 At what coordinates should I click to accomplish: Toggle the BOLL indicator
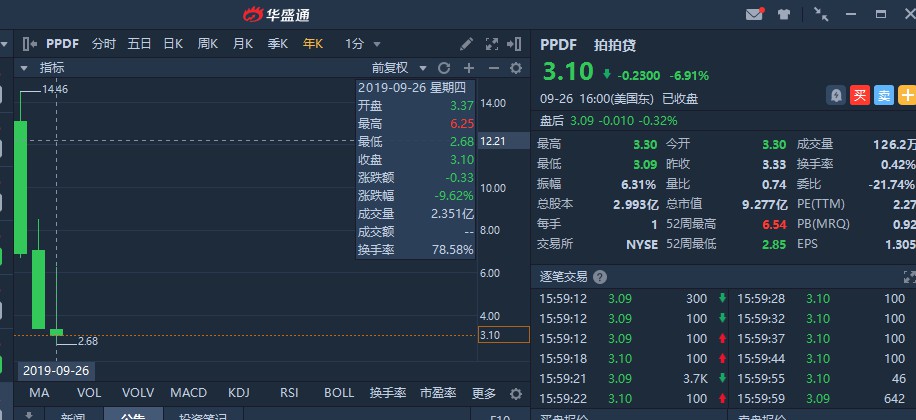pyautogui.click(x=339, y=393)
